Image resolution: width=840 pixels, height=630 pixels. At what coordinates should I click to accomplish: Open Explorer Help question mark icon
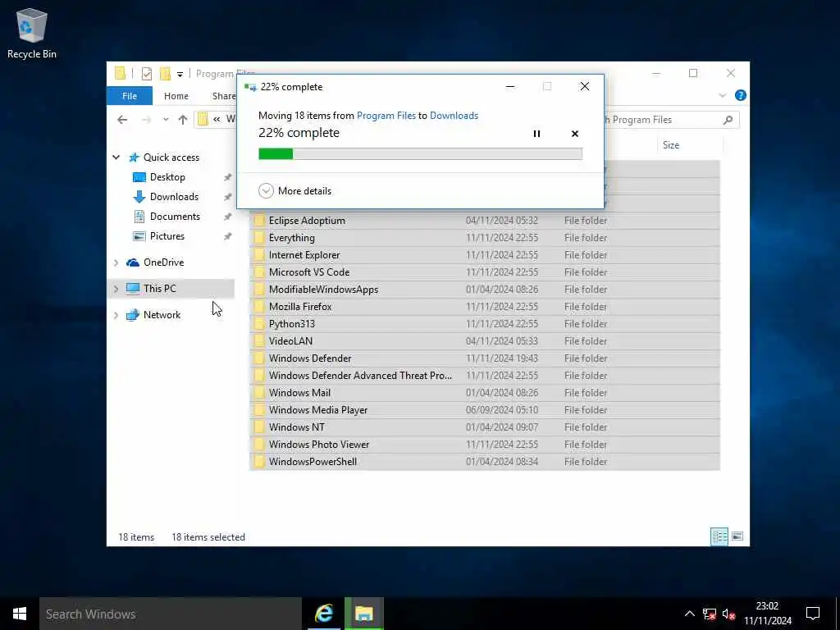pos(741,95)
